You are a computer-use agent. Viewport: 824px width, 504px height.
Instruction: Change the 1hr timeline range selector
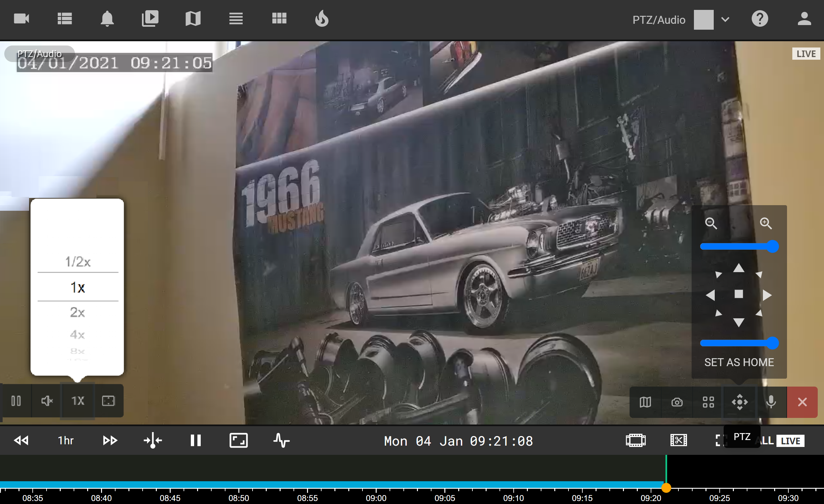point(66,440)
